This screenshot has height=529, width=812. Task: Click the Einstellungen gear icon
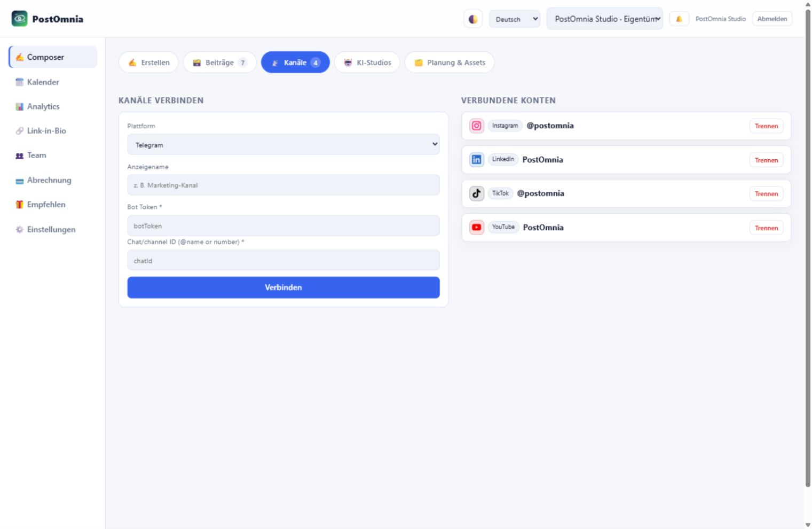[20, 229]
